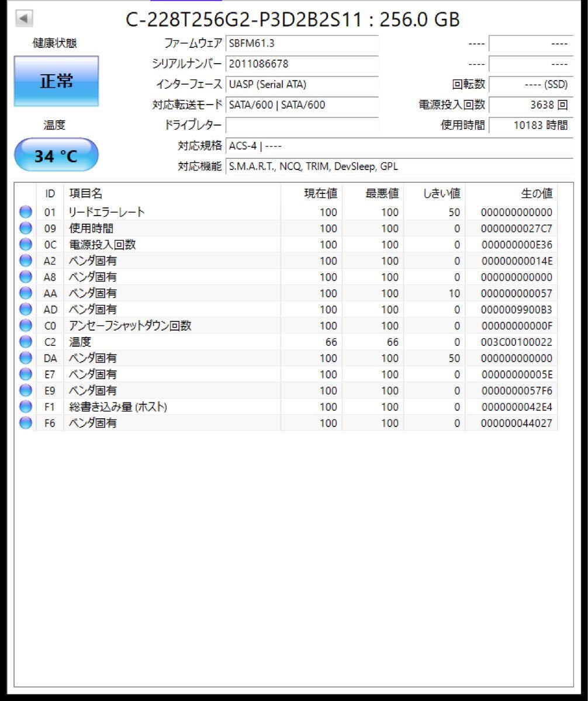Click the interface field UASP (Serial ATA)

pos(302,84)
